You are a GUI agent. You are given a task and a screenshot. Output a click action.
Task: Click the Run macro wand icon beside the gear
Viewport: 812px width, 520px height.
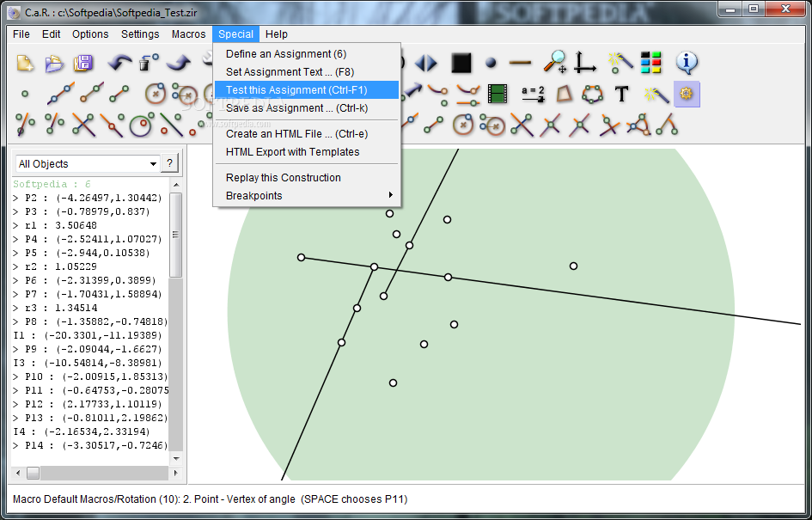pos(656,95)
